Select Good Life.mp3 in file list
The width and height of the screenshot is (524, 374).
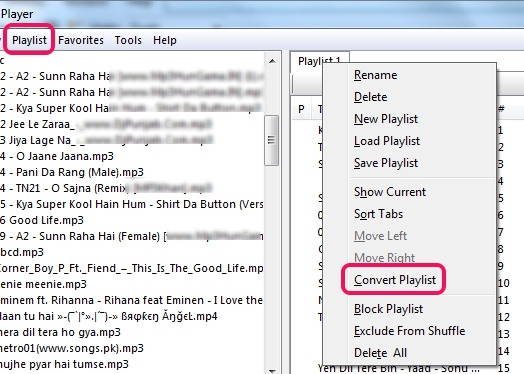click(42, 220)
